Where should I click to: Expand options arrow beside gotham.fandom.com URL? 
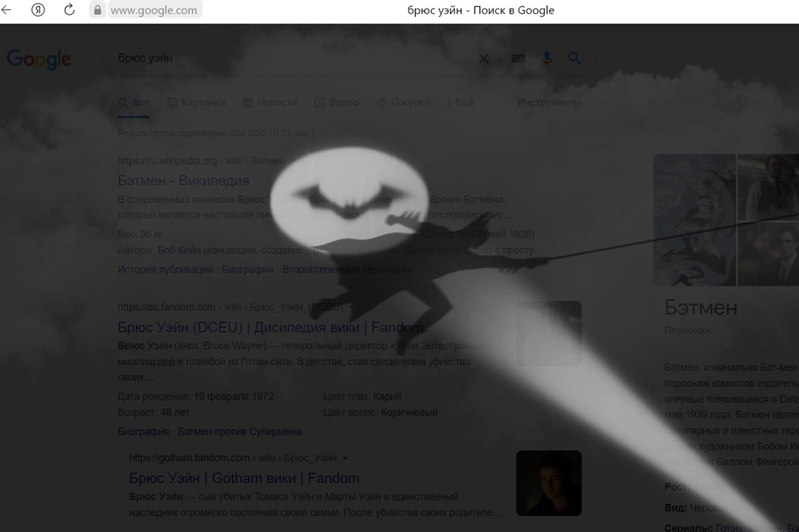point(345,458)
